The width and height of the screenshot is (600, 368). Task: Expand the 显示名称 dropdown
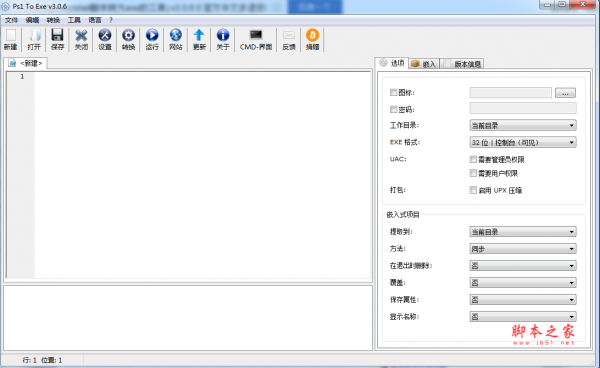click(523, 317)
